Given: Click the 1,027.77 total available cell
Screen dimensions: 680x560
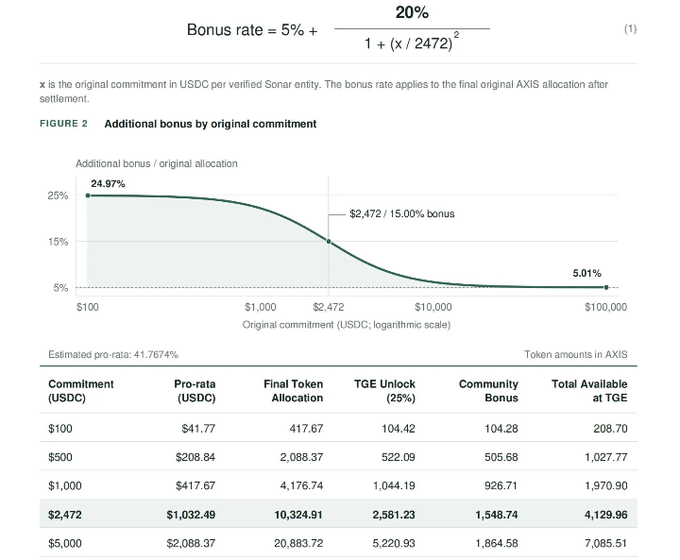Looking at the screenshot, I should [606, 457].
